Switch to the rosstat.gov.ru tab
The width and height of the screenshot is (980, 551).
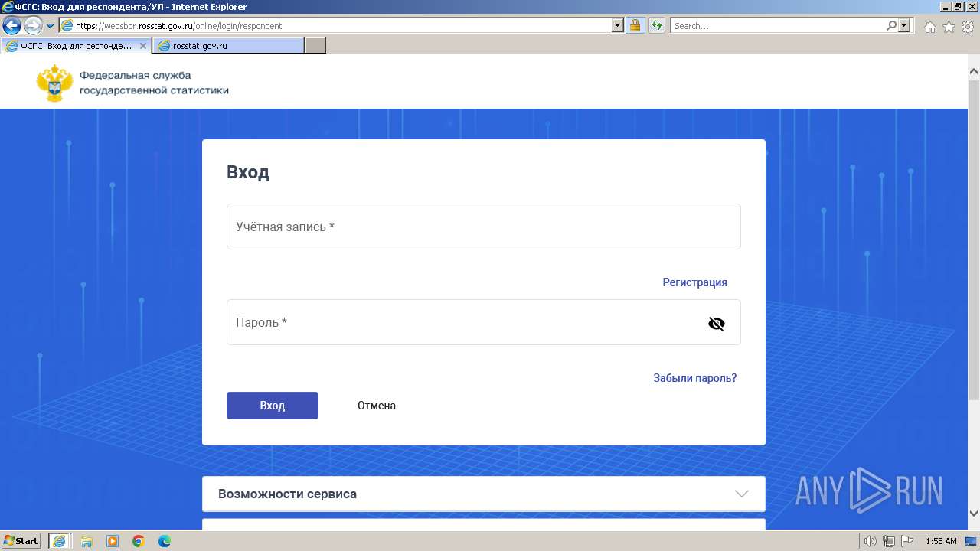click(x=228, y=46)
